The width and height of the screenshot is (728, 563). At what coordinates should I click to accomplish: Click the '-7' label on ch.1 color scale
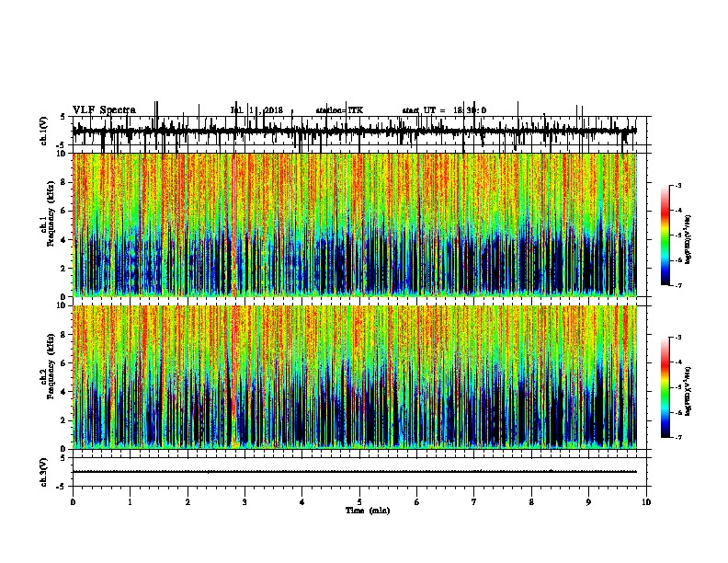[x=677, y=285]
